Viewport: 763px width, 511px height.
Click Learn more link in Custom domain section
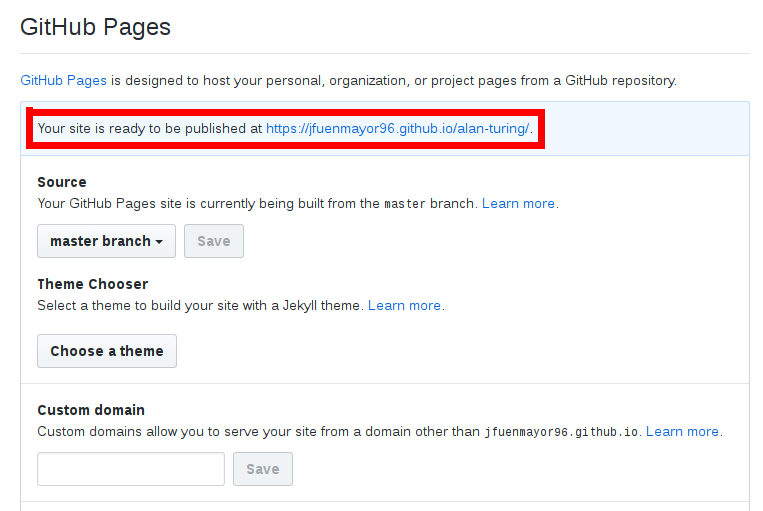(682, 432)
